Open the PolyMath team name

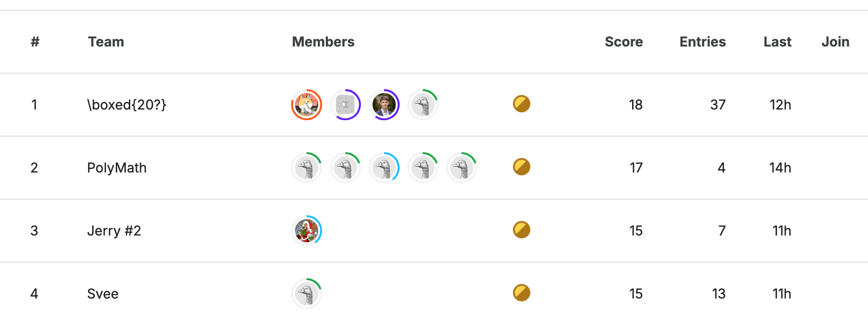[117, 168]
